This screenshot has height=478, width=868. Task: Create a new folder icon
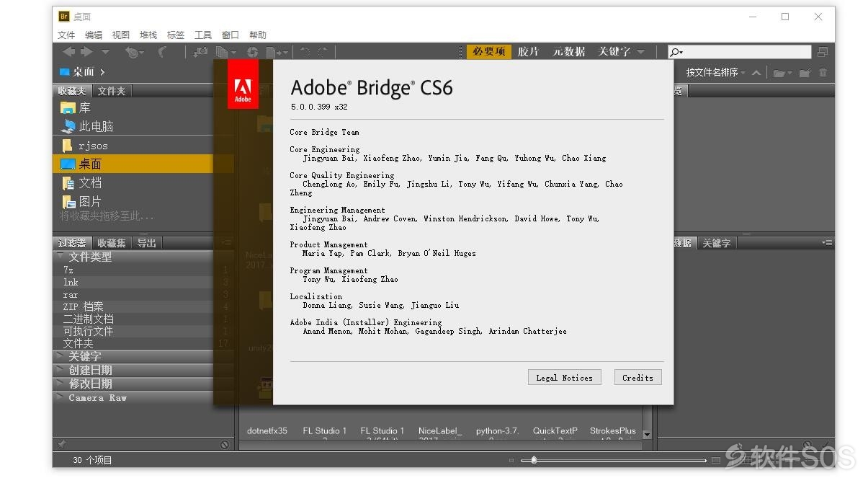[x=805, y=72]
